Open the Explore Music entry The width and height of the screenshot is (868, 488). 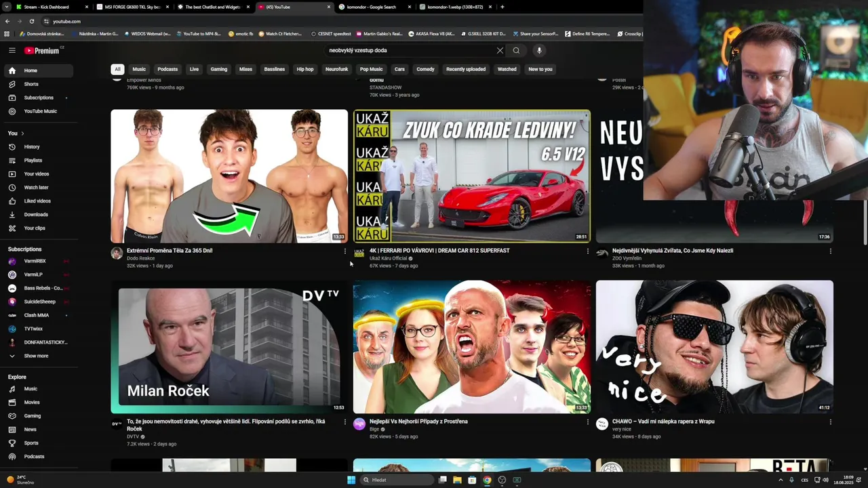[x=38, y=389]
